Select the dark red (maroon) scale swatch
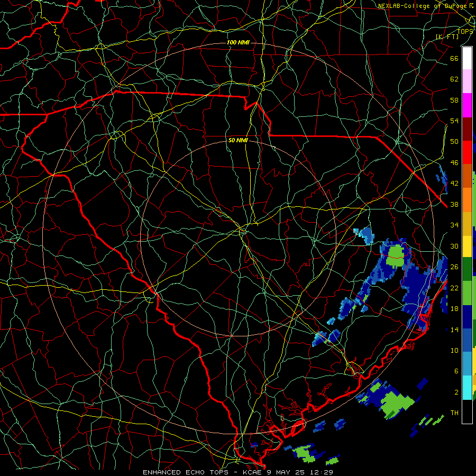476x476 pixels. tap(467, 129)
